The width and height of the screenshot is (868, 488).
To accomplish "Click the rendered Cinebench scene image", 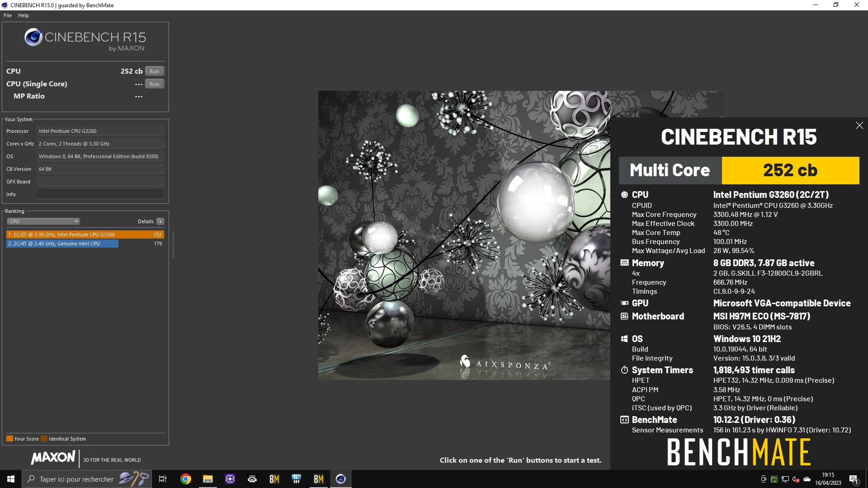I will (x=464, y=235).
